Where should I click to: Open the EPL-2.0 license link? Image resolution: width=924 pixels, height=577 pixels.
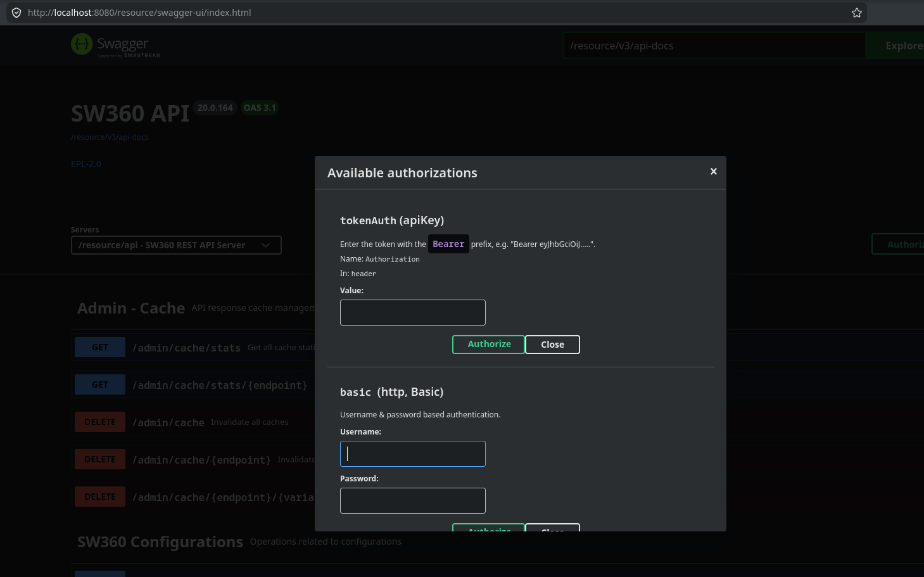[x=86, y=163]
